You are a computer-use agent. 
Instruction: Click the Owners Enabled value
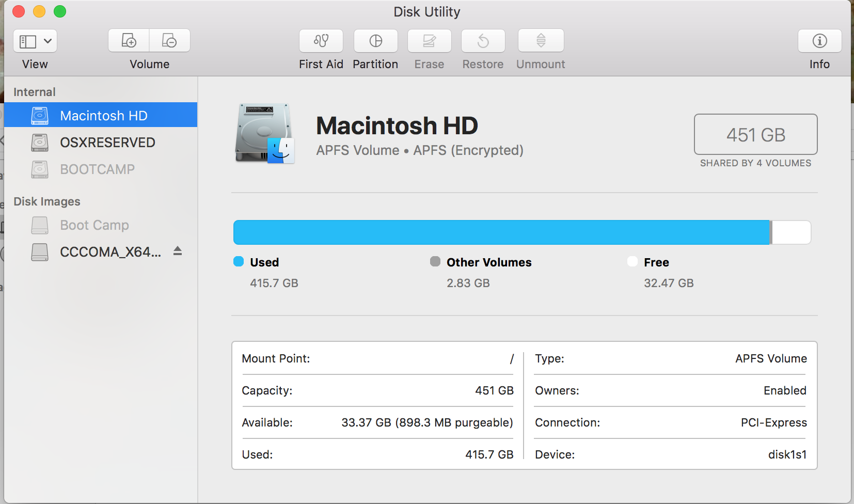pos(785,390)
